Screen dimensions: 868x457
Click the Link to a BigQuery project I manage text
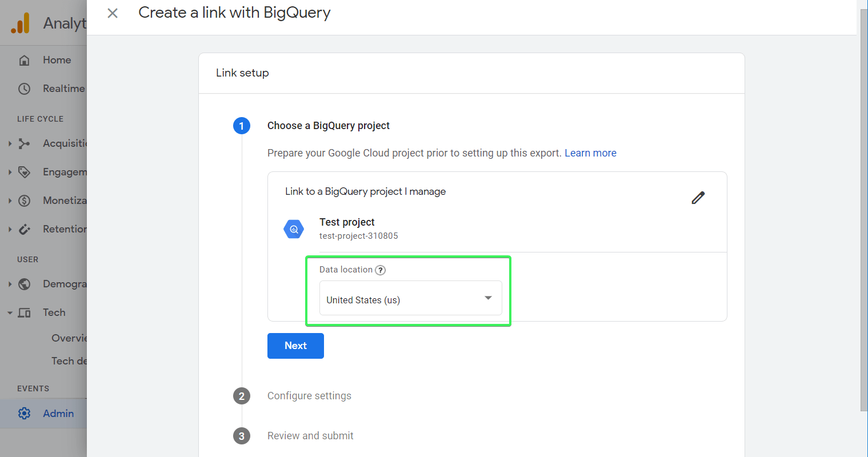(365, 191)
